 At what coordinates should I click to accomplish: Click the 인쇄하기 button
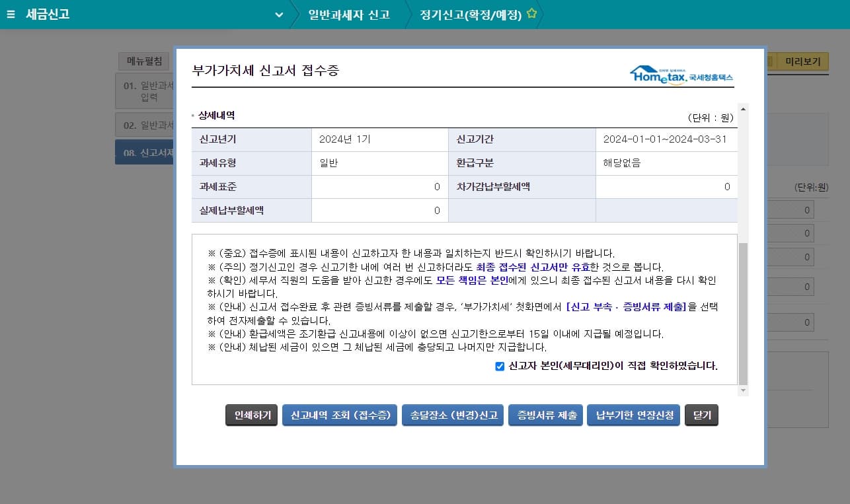pos(251,415)
